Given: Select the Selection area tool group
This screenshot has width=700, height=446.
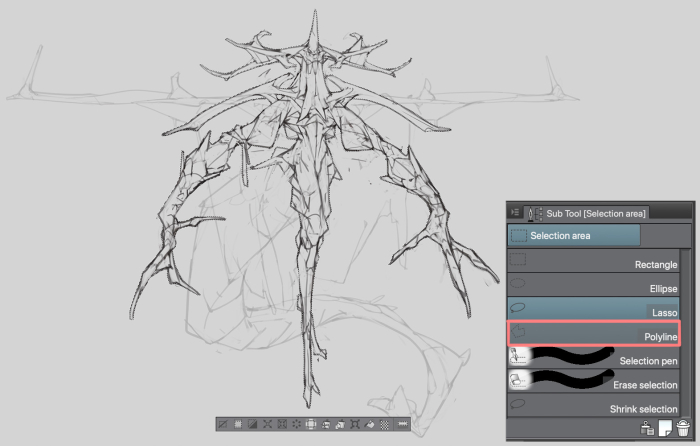Looking at the screenshot, I should point(573,235).
